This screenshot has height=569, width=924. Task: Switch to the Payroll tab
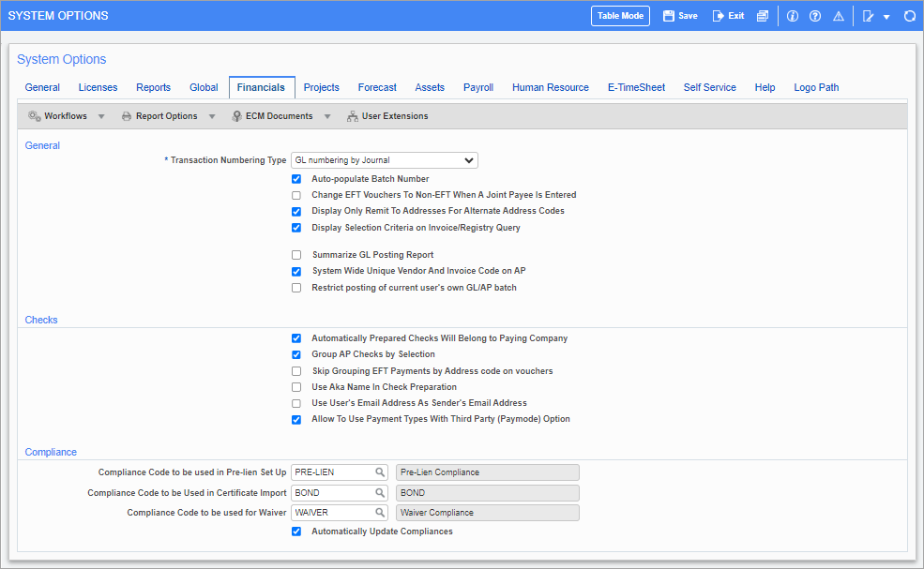point(478,87)
